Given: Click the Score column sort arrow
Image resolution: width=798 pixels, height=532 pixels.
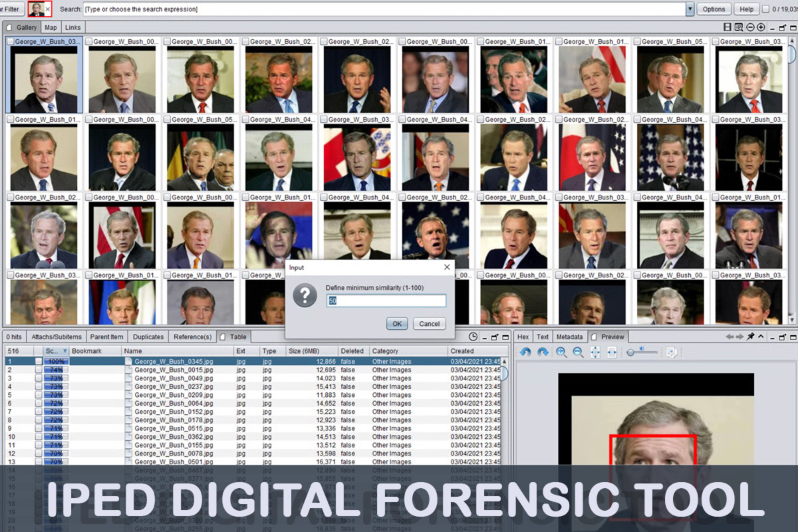Looking at the screenshot, I should 65,351.
